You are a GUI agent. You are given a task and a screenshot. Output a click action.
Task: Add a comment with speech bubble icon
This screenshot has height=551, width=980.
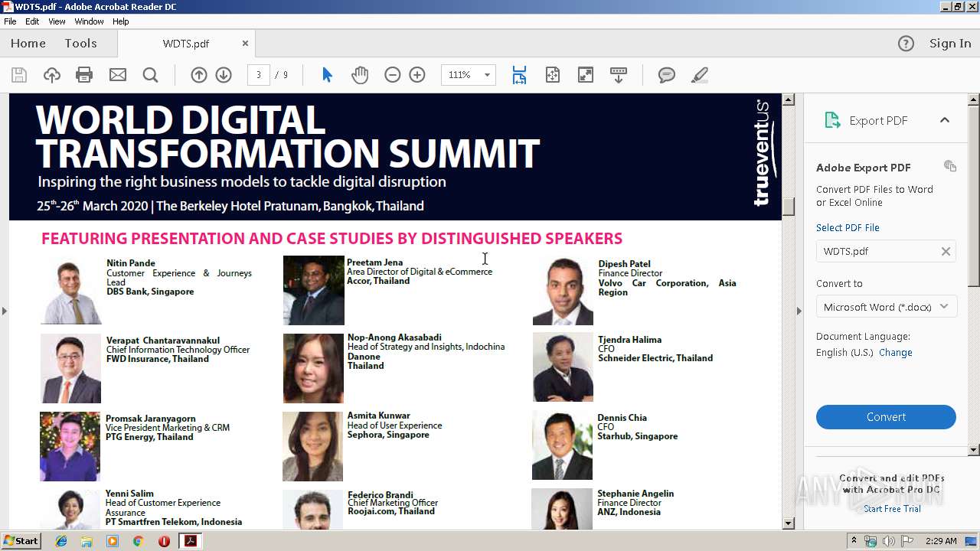click(667, 75)
